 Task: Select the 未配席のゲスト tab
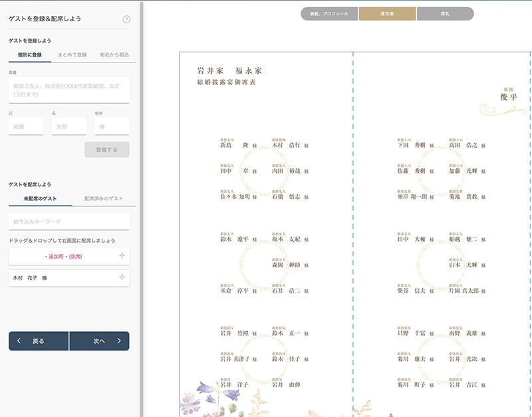coord(39,198)
